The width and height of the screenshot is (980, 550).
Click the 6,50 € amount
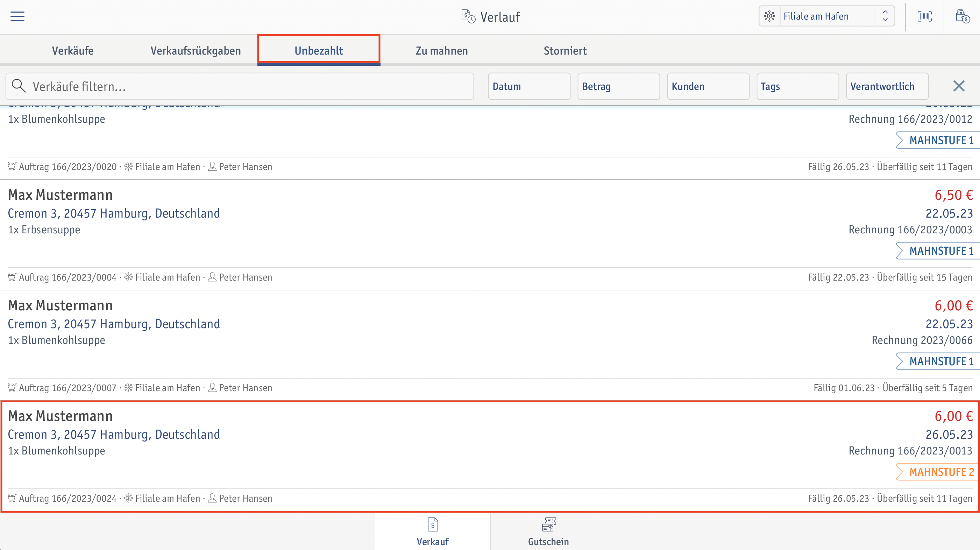954,195
